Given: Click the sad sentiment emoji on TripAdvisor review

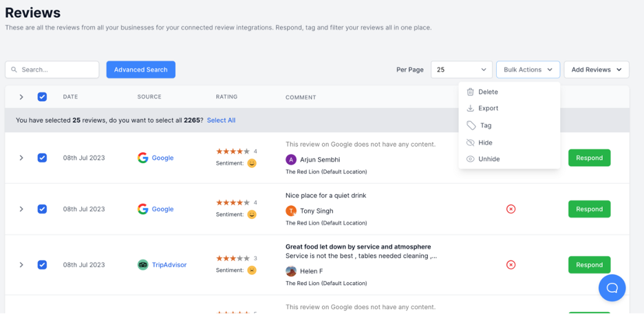Looking at the screenshot, I should point(252,270).
